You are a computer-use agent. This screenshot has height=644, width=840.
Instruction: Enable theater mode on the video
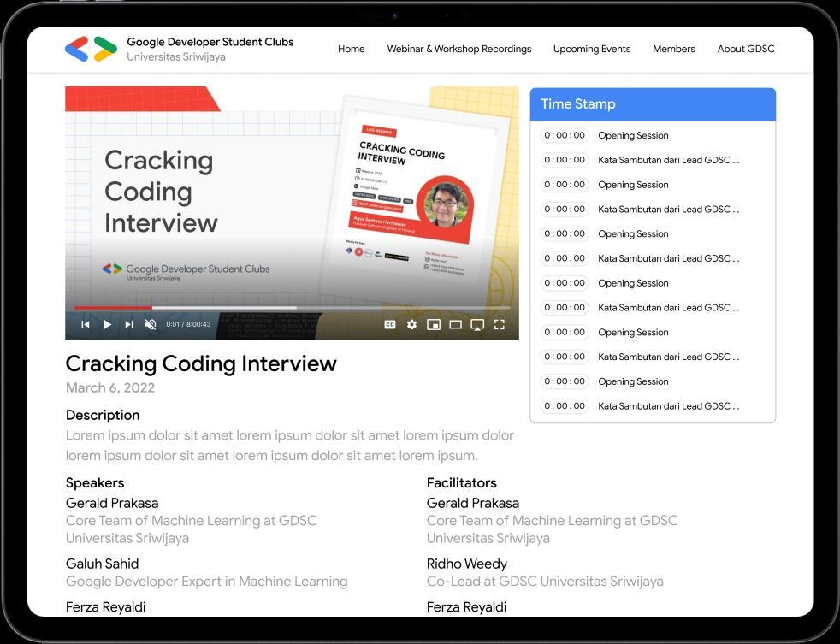455,324
